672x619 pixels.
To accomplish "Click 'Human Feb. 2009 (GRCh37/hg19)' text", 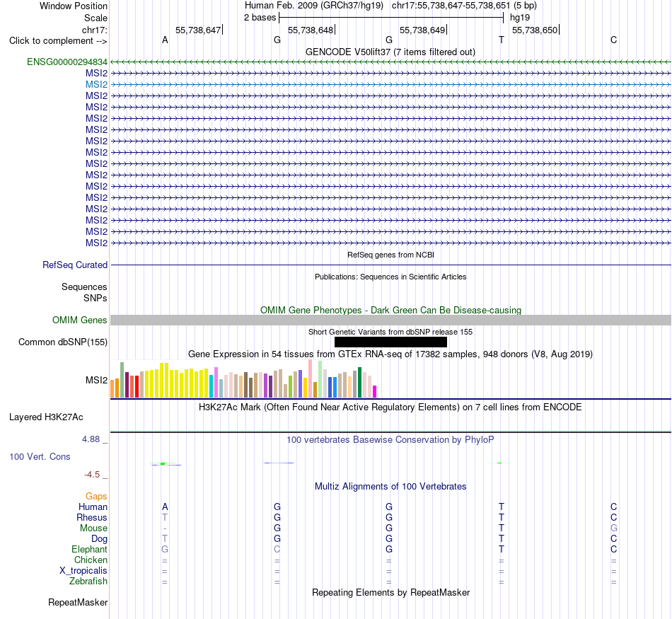I will (315, 6).
